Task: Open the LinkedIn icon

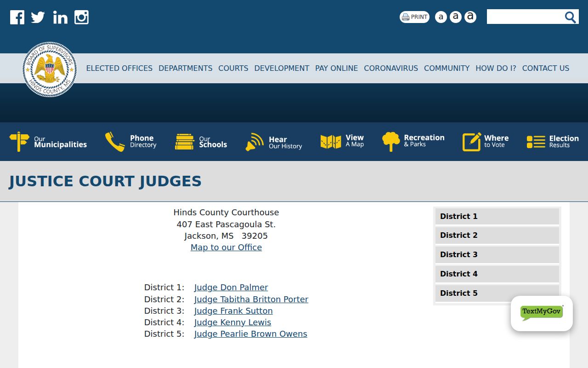Action: pos(60,17)
